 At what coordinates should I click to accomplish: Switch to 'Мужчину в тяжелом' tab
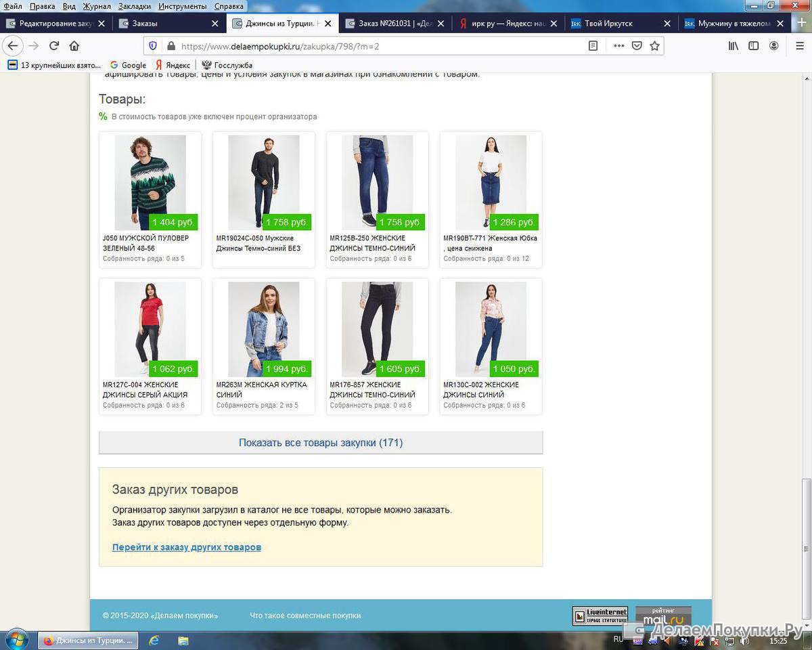pyautogui.click(x=734, y=23)
